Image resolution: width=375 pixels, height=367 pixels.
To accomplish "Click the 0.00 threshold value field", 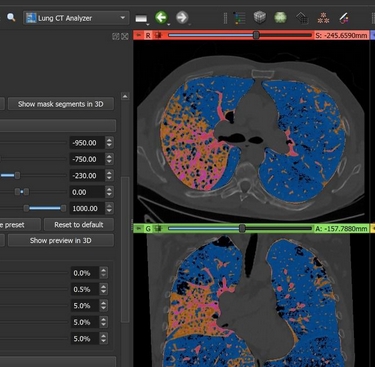I will (87, 192).
